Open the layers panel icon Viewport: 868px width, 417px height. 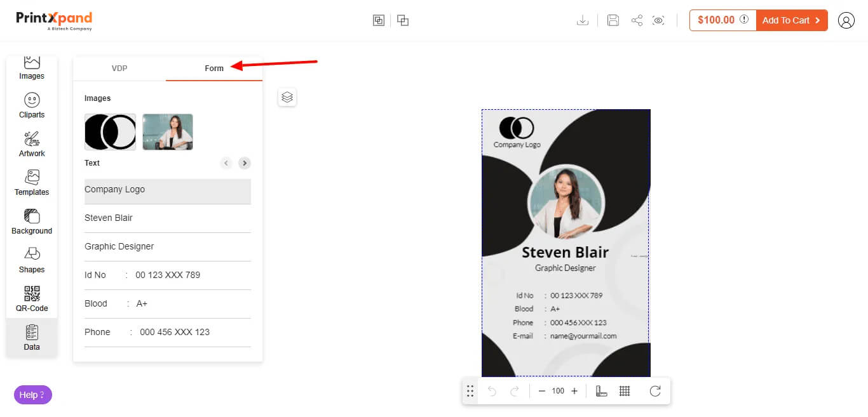tap(287, 97)
